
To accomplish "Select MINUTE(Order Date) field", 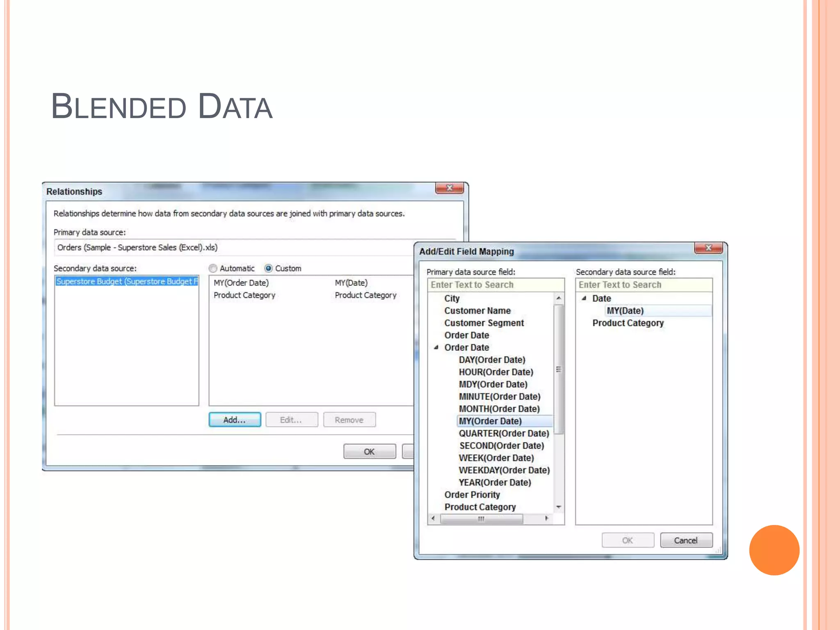I will coord(500,397).
